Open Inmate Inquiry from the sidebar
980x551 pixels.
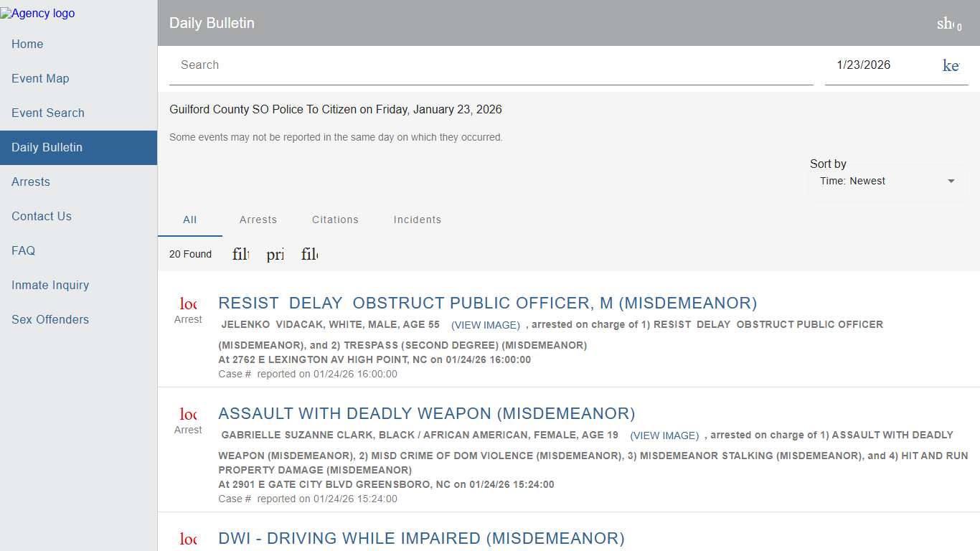pyautogui.click(x=50, y=285)
